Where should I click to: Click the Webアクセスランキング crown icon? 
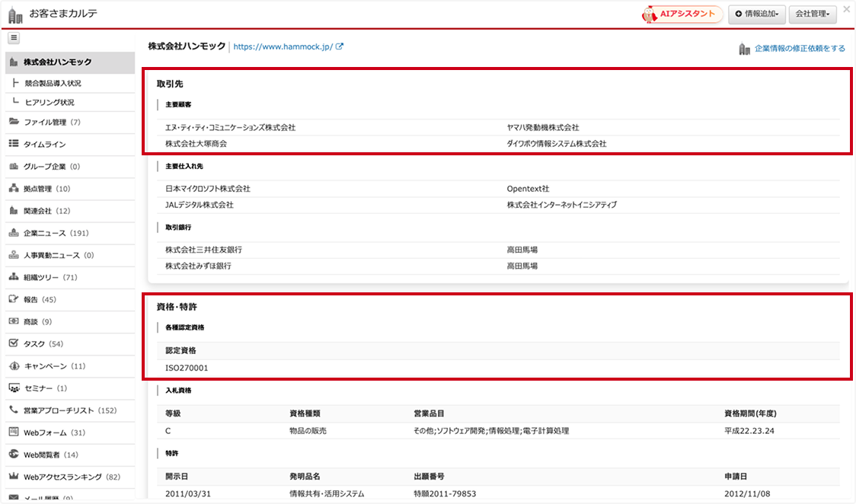click(x=14, y=477)
